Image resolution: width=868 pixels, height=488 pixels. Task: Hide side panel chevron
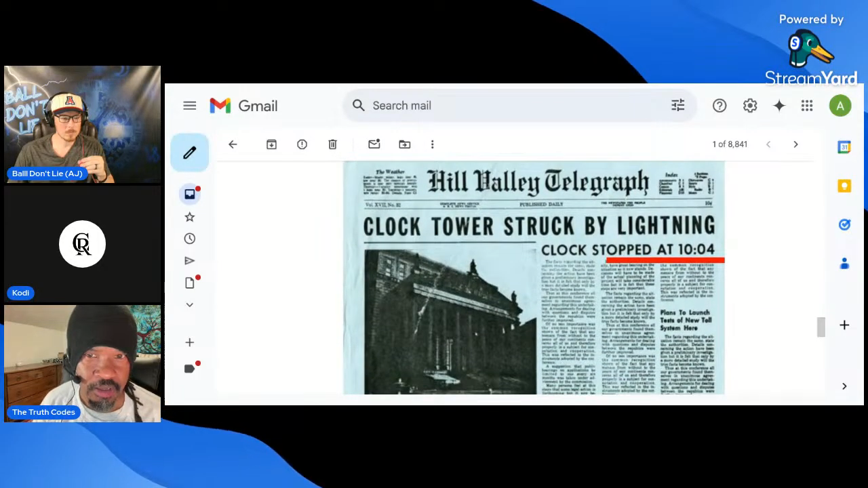[844, 386]
